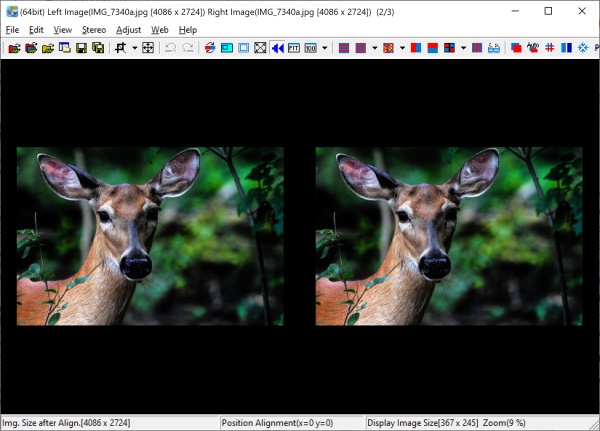Click the yellow open folder icon
Viewport: 600px width, 431px height.
48,48
